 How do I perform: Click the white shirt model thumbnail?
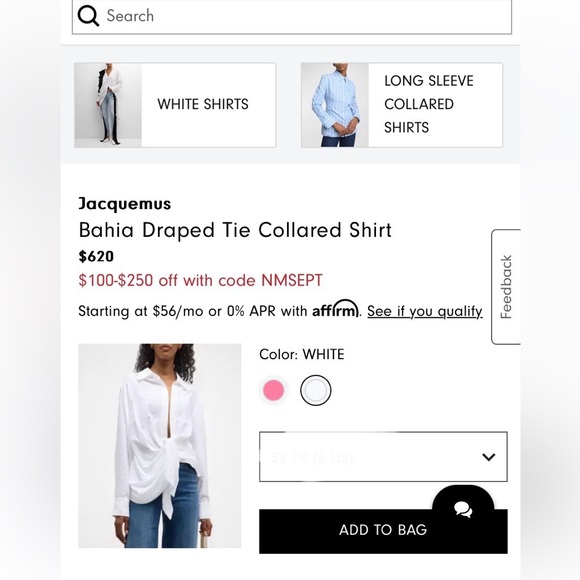pos(108,105)
